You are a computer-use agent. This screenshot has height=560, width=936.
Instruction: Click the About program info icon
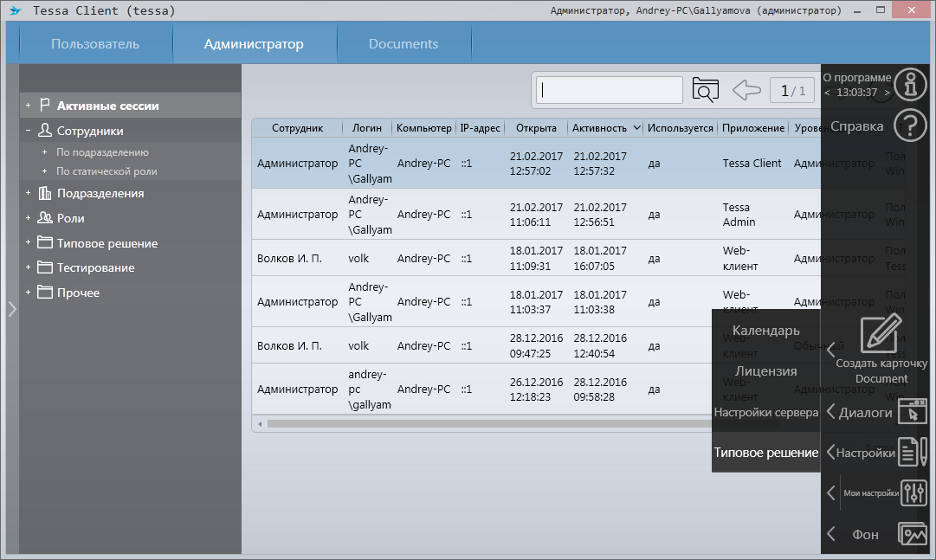pos(910,85)
